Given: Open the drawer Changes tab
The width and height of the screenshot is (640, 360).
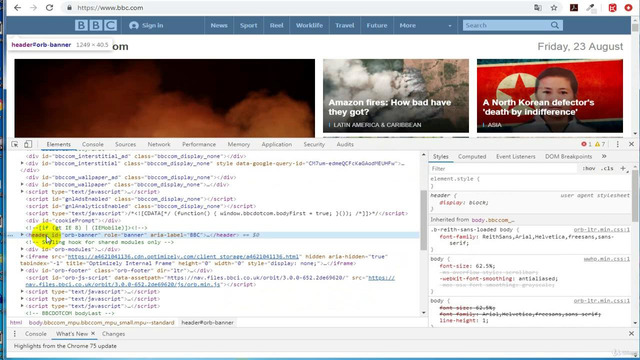Looking at the screenshot, I should pyautogui.click(x=113, y=334).
